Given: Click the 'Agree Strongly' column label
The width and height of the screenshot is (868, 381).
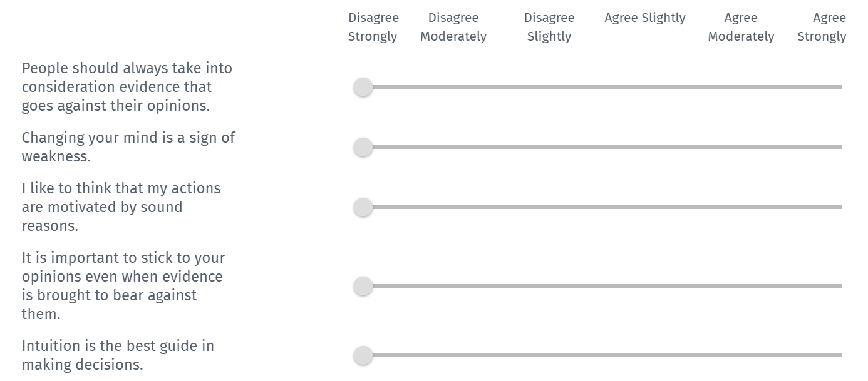Looking at the screenshot, I should (822, 27).
